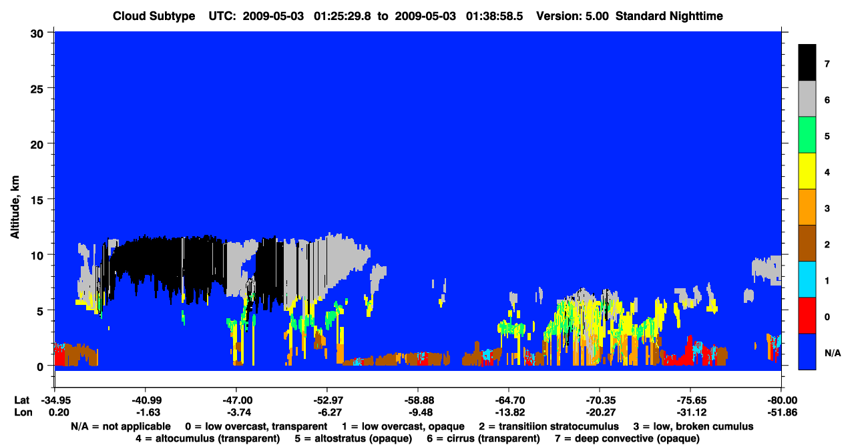
Task: Click latitude value -64.70
Action: (x=509, y=400)
